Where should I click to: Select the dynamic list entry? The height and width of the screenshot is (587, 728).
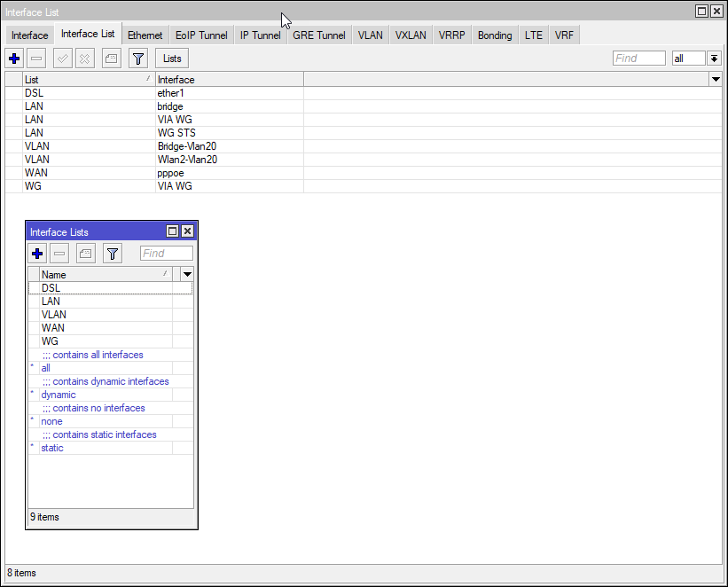pyautogui.click(x=59, y=395)
